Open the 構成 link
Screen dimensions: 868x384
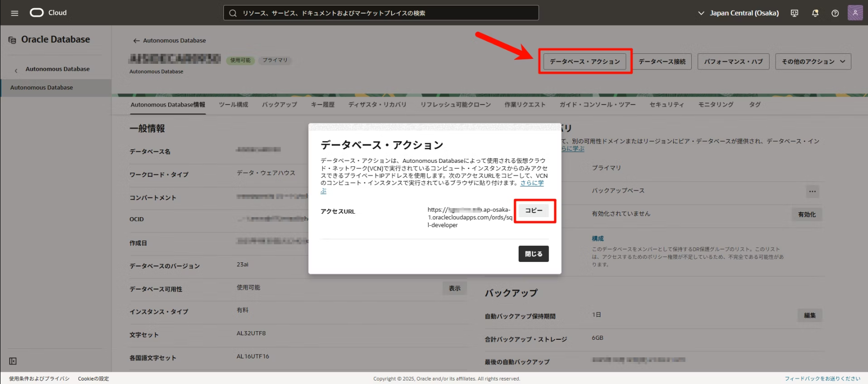point(598,238)
